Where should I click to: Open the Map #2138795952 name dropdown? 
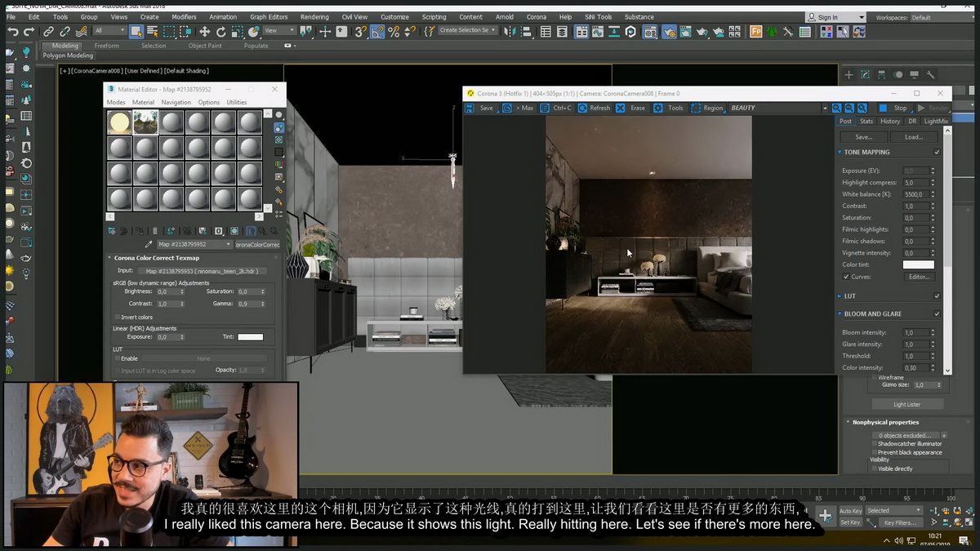(x=194, y=244)
